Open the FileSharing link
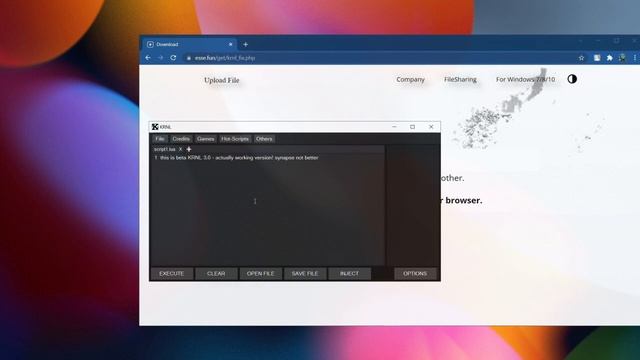This screenshot has width=640, height=360. click(x=460, y=80)
